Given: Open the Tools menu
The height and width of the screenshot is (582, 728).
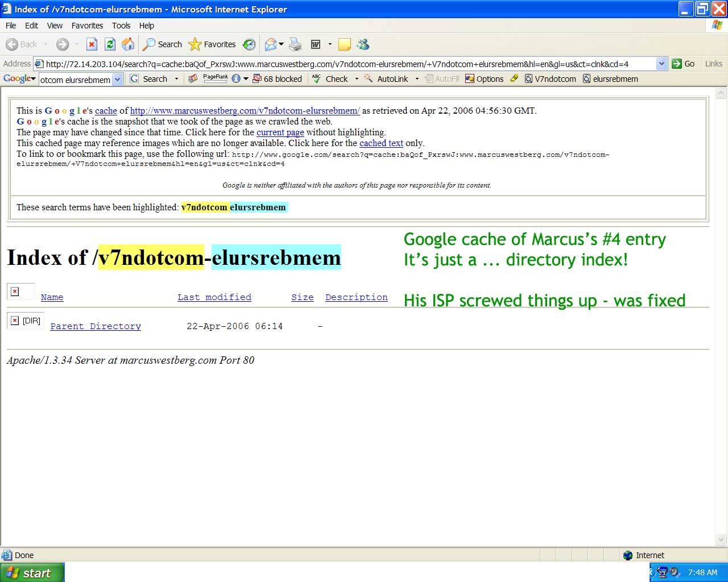Looking at the screenshot, I should (x=121, y=26).
